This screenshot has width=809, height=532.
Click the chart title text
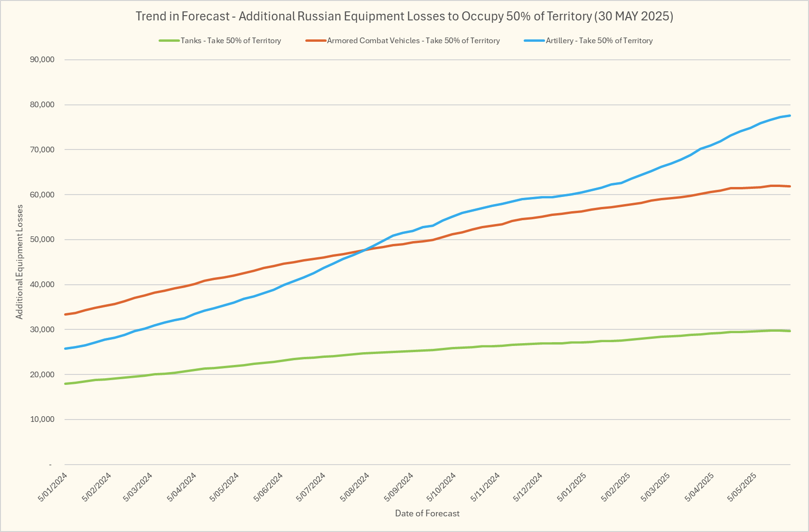(x=404, y=16)
